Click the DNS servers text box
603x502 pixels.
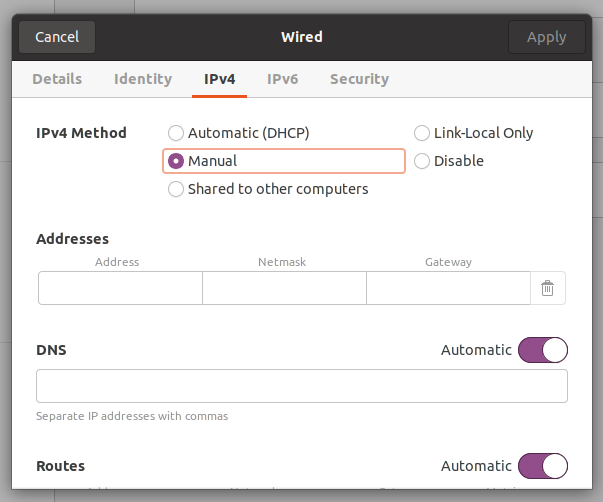302,386
